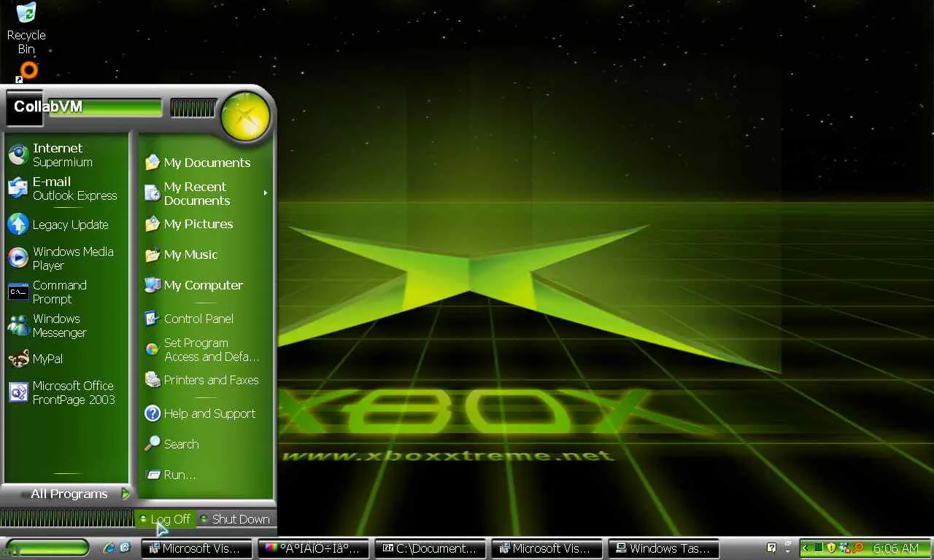Open My Computer
Screen dimensions: 934x560
coord(206,285)
